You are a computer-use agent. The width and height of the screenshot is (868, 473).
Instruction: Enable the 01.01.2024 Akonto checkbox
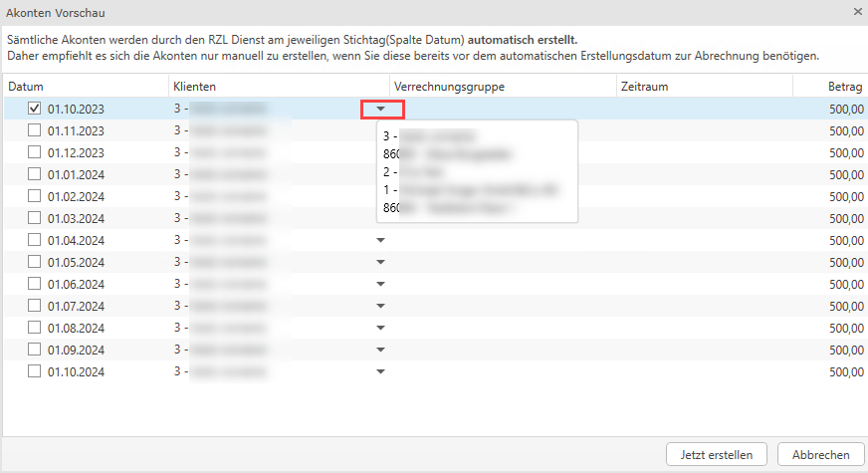click(35, 174)
